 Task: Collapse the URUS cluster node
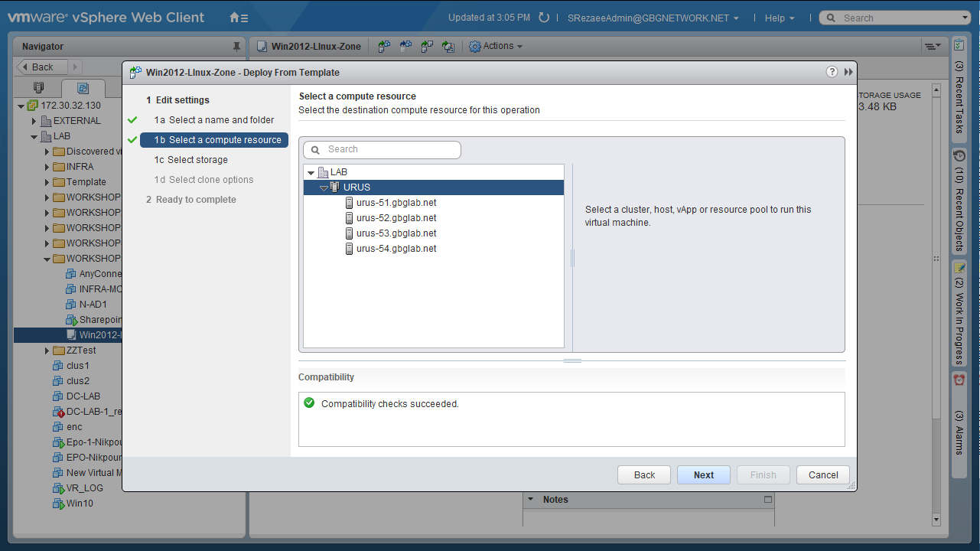324,187
